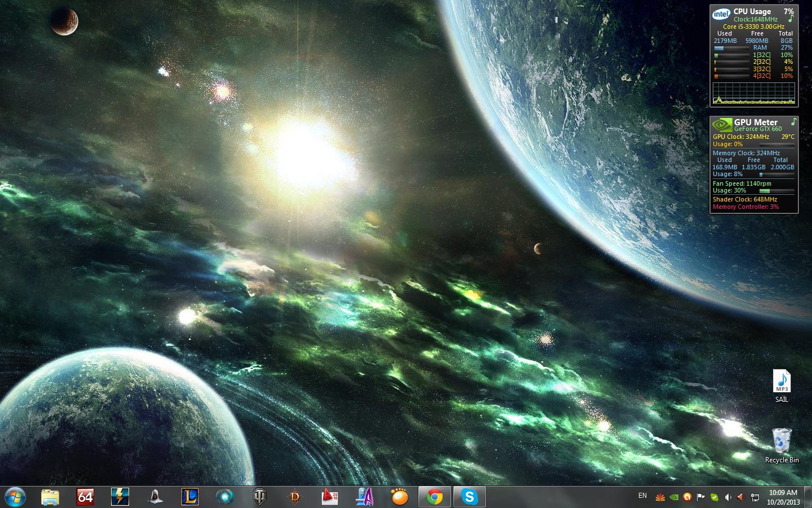Launch World of Tanks from taskbar

pos(259,497)
